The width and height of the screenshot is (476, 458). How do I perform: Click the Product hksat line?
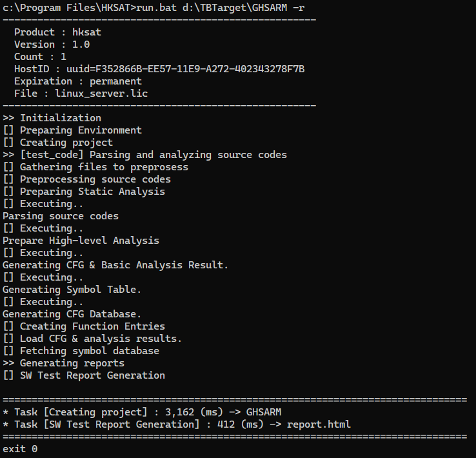pyautogui.click(x=57, y=32)
